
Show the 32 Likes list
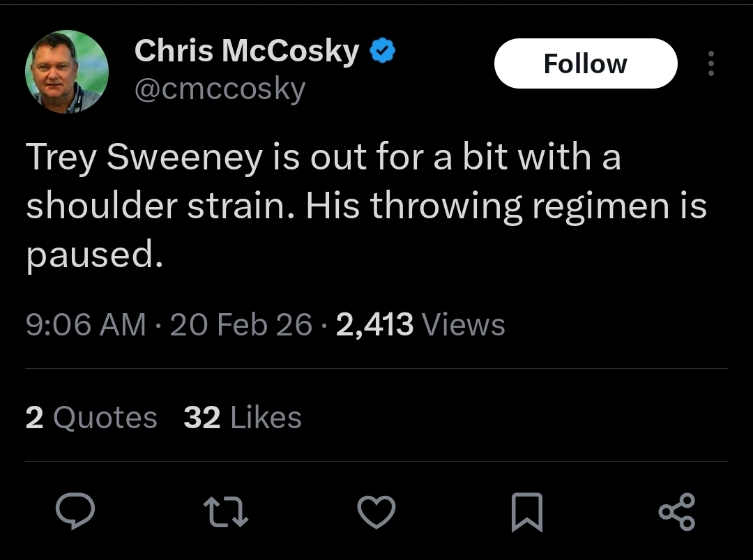243,417
